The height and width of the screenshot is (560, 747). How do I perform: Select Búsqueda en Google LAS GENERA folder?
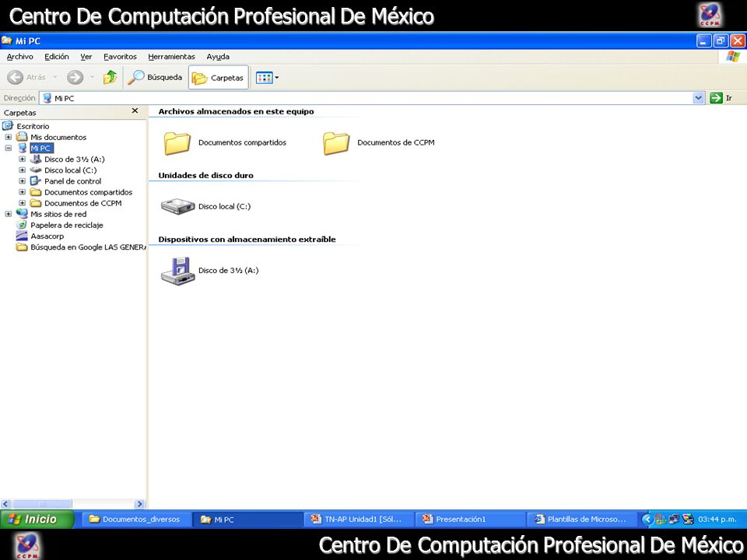pyautogui.click(x=88, y=247)
